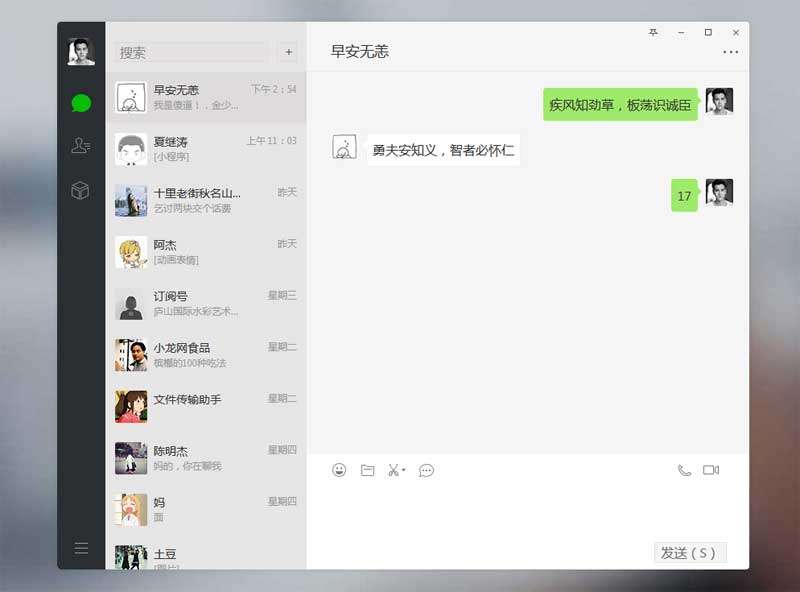Image resolution: width=800 pixels, height=592 pixels.
Task: Click the 搜索 search field
Action: coord(192,52)
